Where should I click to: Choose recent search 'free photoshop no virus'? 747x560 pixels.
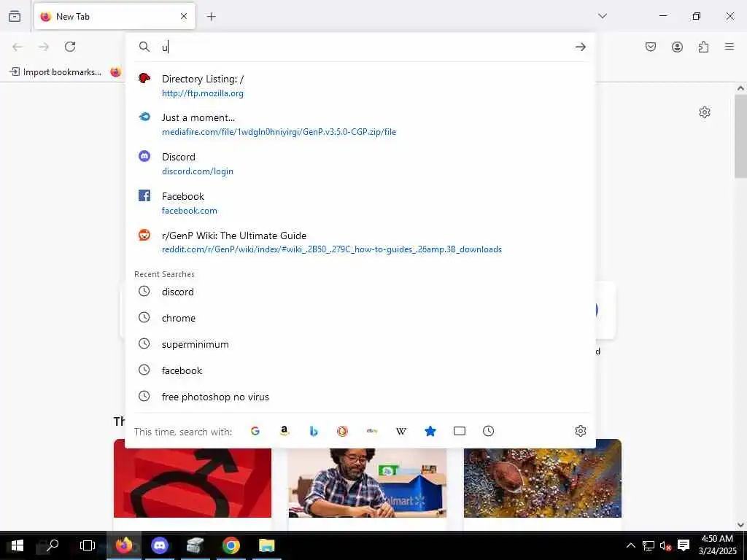[360, 397]
